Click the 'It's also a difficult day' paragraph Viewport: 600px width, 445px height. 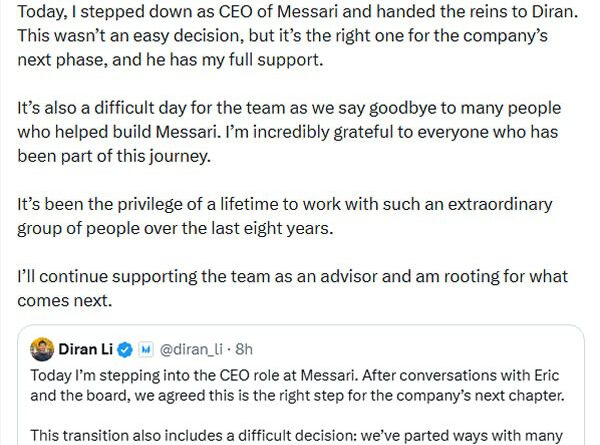(290, 132)
